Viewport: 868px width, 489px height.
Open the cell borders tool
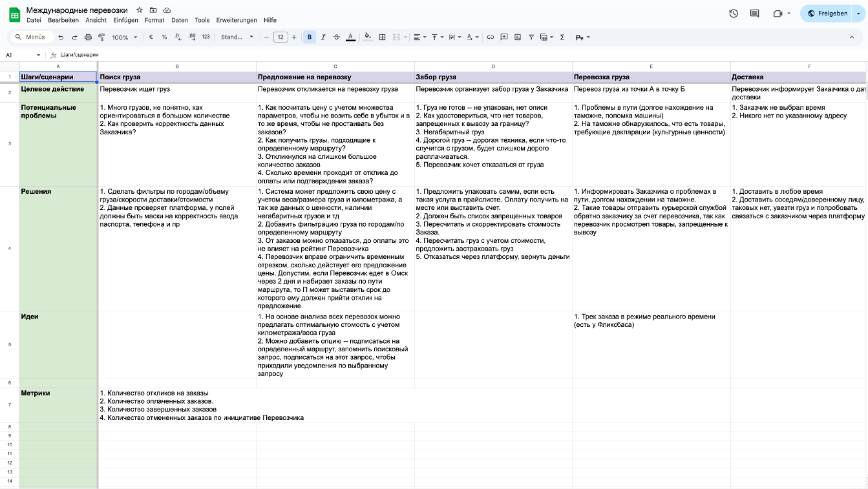coord(382,37)
